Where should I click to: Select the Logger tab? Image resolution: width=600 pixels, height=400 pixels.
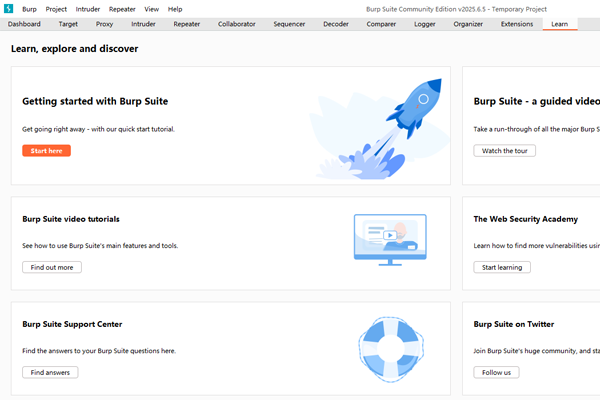coord(425,23)
